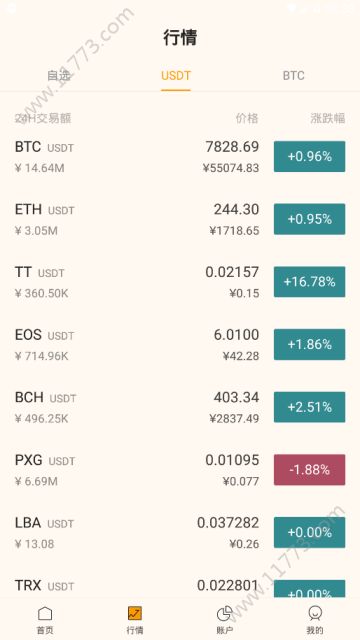Click the BTC price 7828.69

point(232,147)
